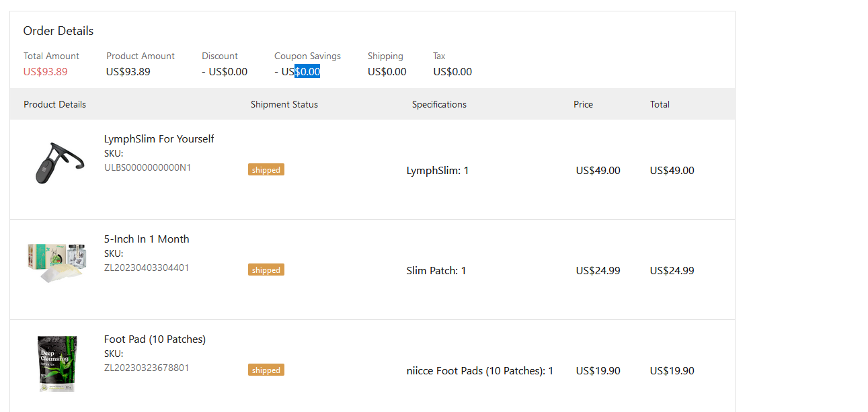
Task: Open the 5-Inch In 1 Month product title
Action: (x=147, y=239)
